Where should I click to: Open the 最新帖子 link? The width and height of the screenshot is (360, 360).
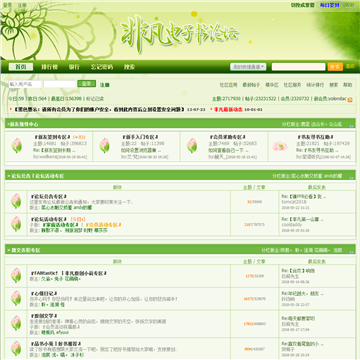pyautogui.click(x=251, y=85)
